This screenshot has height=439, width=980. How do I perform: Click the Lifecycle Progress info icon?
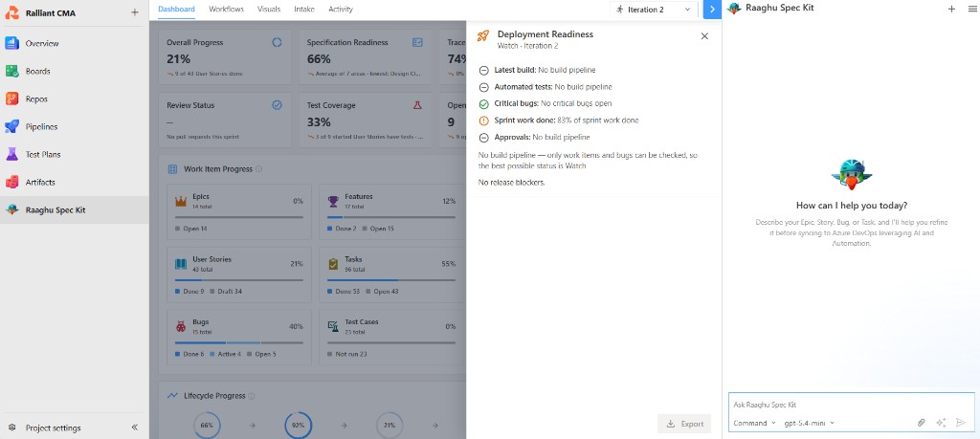click(252, 396)
